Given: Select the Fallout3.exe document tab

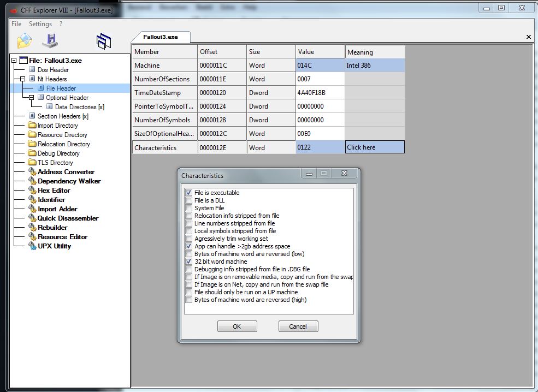Looking at the screenshot, I should tap(160, 37).
